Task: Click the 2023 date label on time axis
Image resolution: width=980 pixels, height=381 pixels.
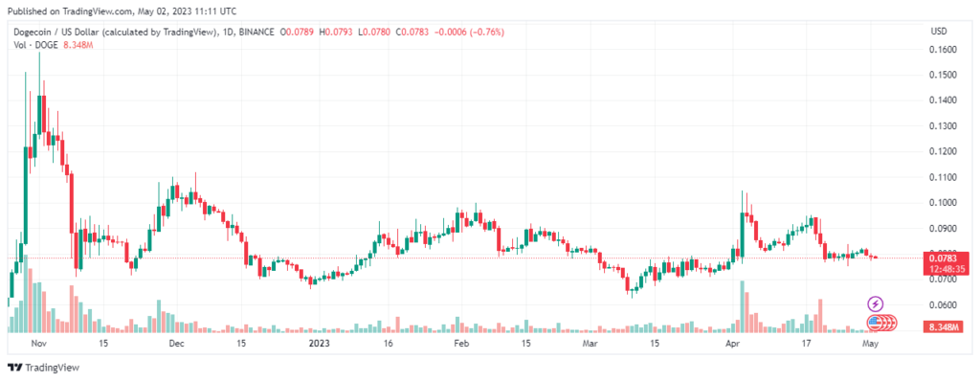Action: tap(320, 344)
